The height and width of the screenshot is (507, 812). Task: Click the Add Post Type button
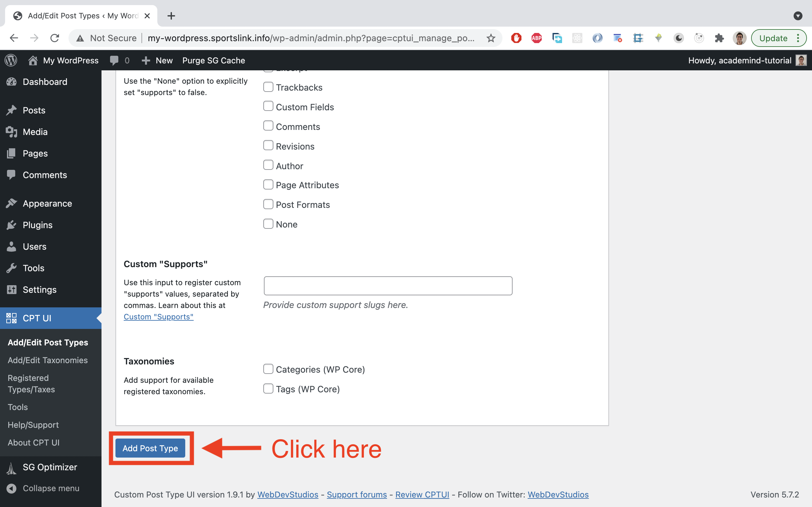coord(150,448)
